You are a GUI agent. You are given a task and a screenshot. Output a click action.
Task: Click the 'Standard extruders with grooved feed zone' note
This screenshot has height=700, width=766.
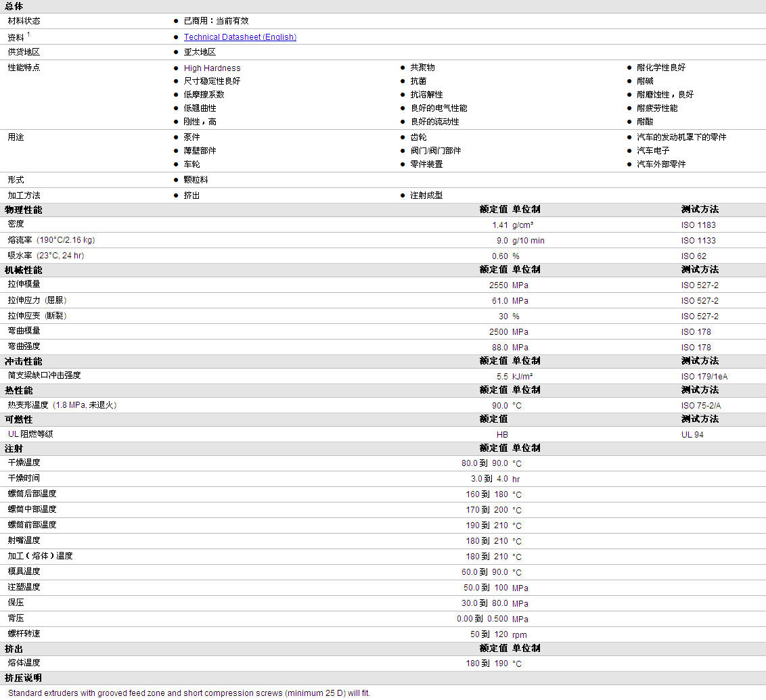(189, 693)
